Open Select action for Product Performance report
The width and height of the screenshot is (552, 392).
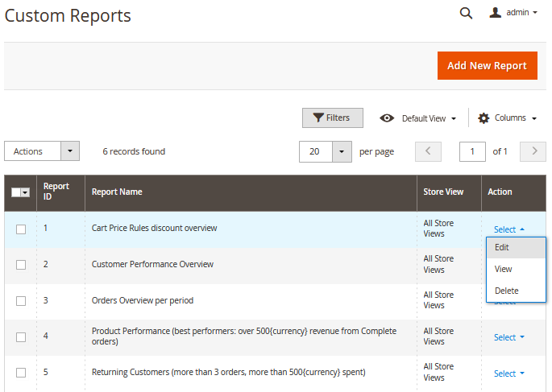click(x=508, y=337)
